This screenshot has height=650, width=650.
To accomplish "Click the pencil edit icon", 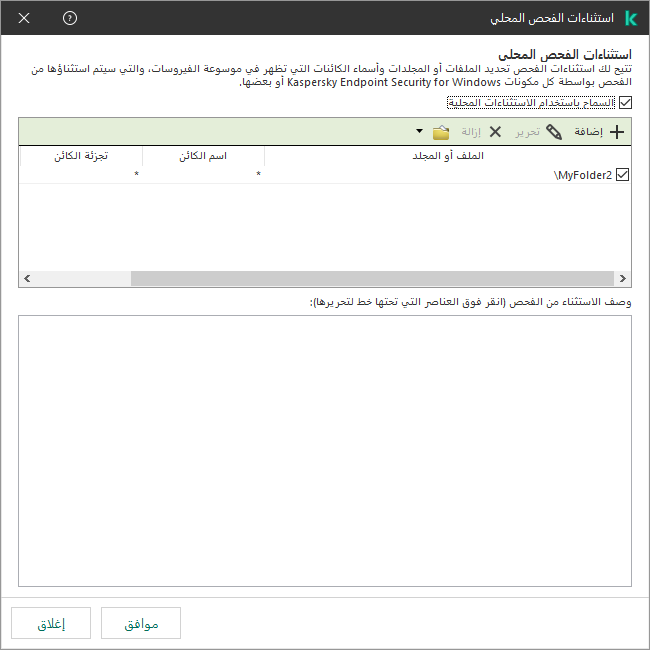I will tap(554, 132).
